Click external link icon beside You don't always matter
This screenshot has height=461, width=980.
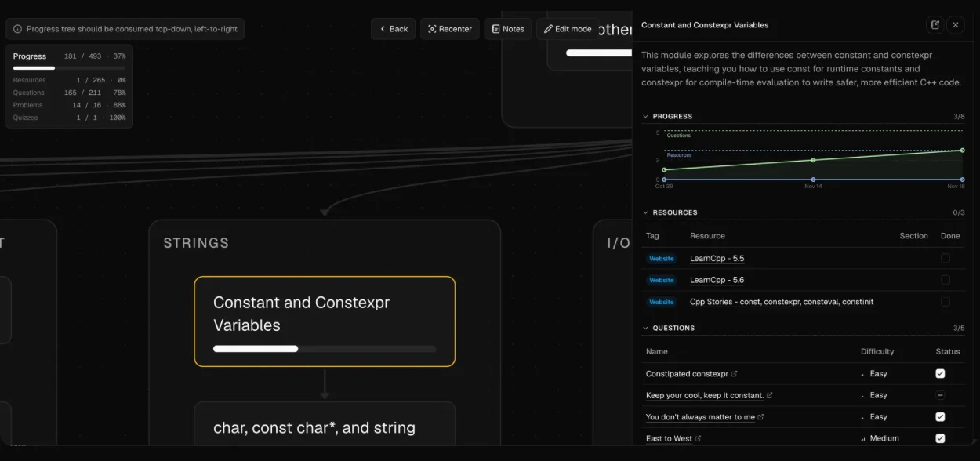click(x=760, y=417)
